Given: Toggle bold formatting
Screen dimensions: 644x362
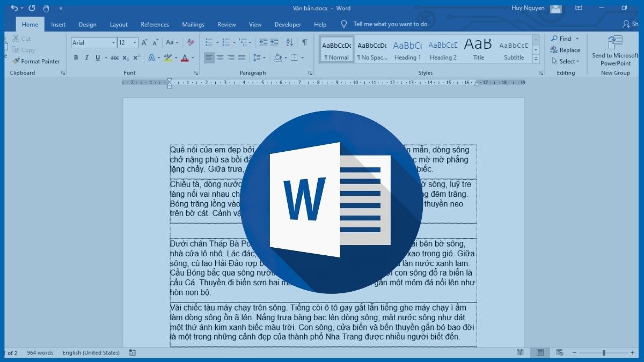Looking at the screenshot, I should point(76,58).
